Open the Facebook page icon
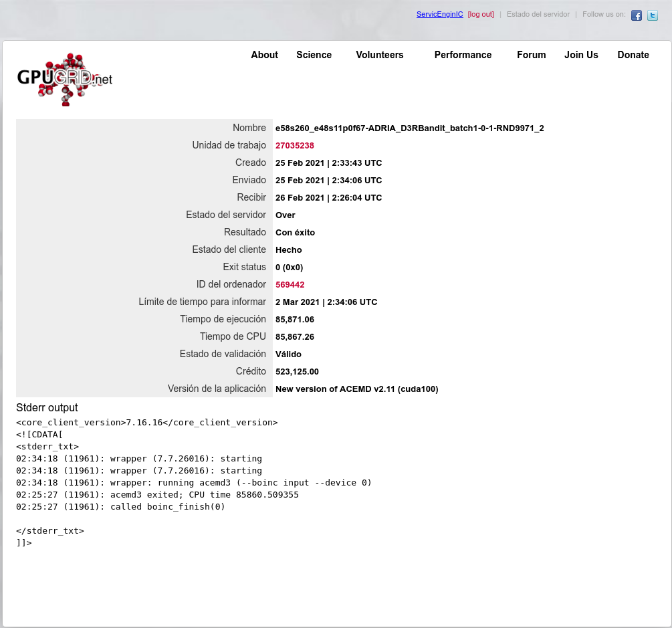This screenshot has width=672, height=628. click(637, 15)
